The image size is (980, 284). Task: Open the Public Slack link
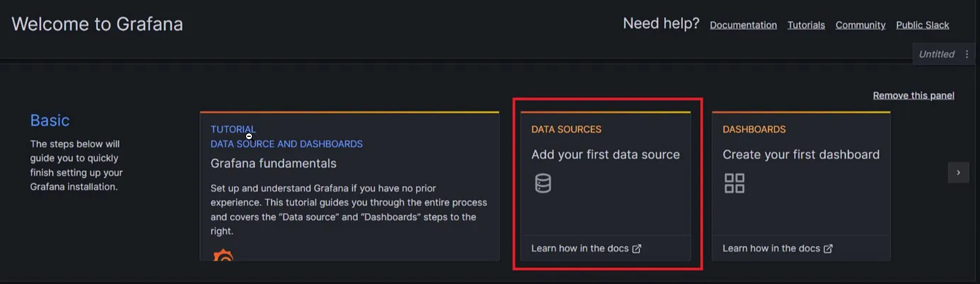(x=922, y=25)
